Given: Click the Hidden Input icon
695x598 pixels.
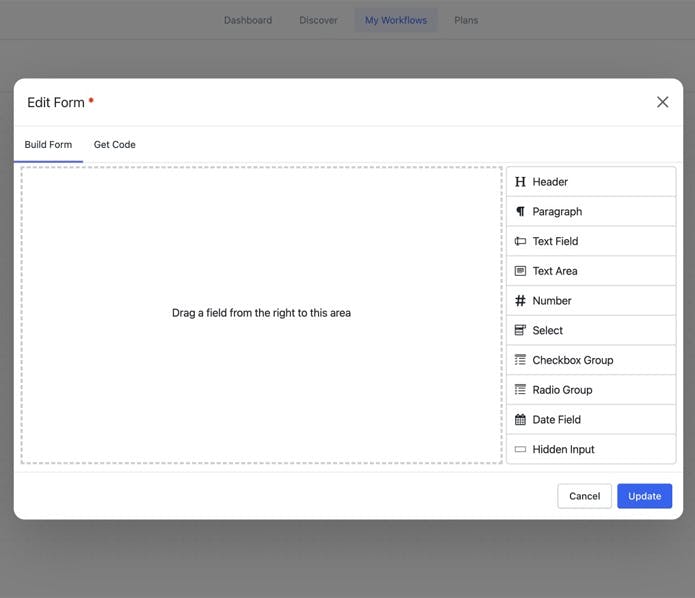Looking at the screenshot, I should (x=520, y=449).
